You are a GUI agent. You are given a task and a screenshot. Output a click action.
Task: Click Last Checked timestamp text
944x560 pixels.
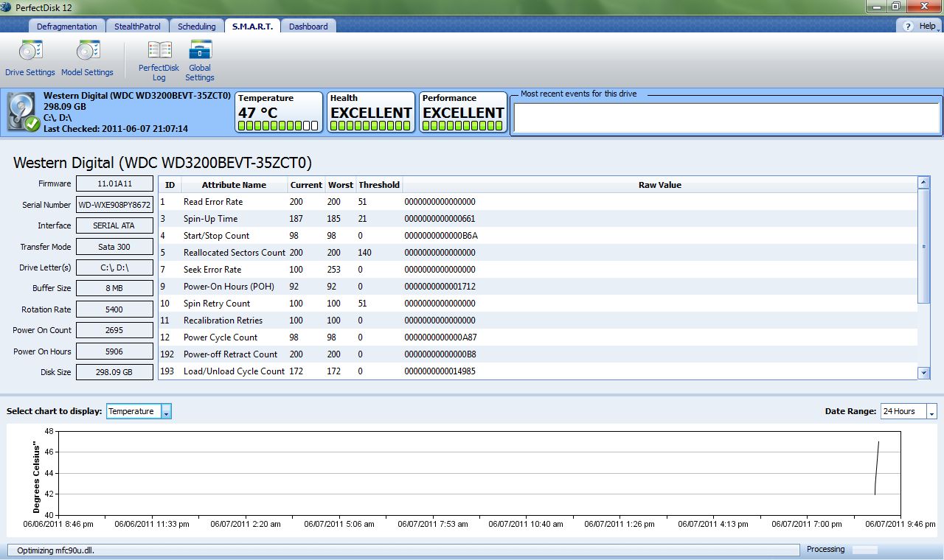click(116, 128)
